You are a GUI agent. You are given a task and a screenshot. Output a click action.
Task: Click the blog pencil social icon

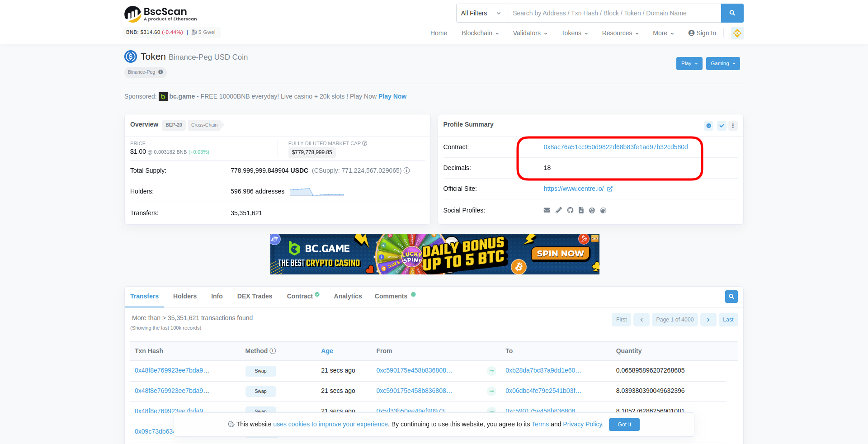(x=559, y=210)
